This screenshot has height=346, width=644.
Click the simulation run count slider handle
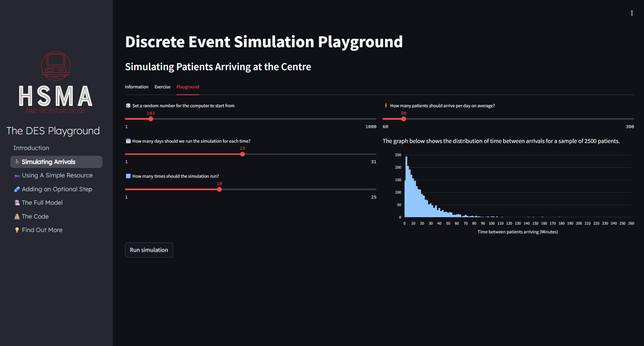(219, 190)
